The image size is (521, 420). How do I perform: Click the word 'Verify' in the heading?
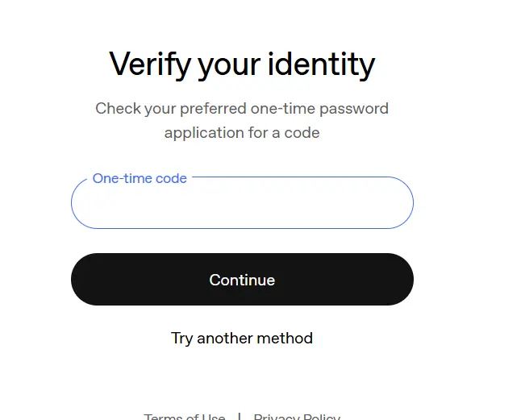(150, 64)
